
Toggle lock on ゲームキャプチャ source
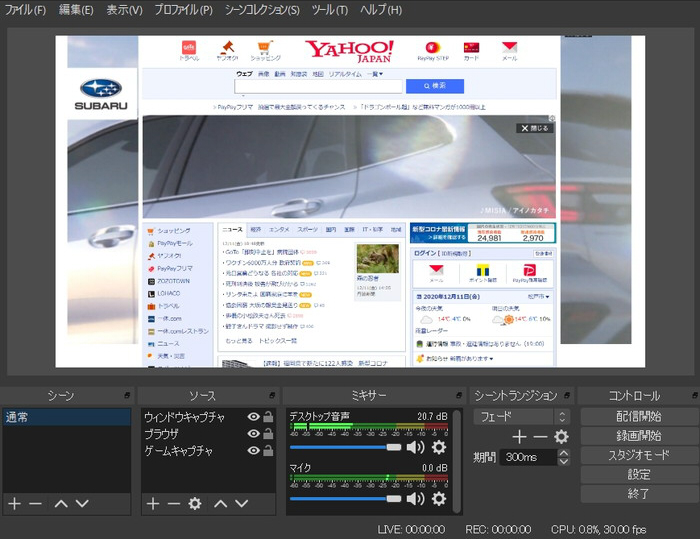[268, 451]
